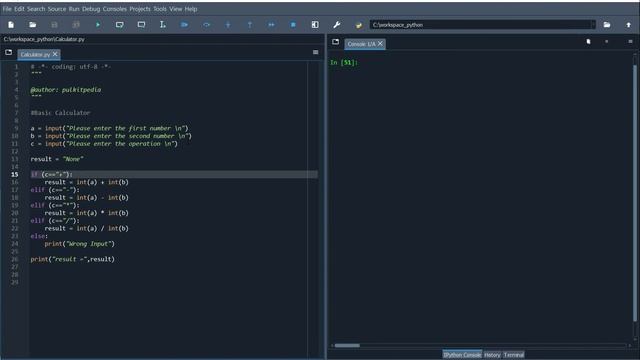Image resolution: width=640 pixels, height=360 pixels.
Task: Click the line 15 number in the gutter
Action: point(15,174)
